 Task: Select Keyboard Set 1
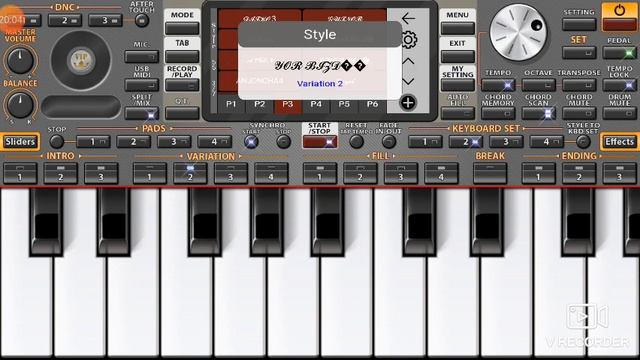pos(425,142)
